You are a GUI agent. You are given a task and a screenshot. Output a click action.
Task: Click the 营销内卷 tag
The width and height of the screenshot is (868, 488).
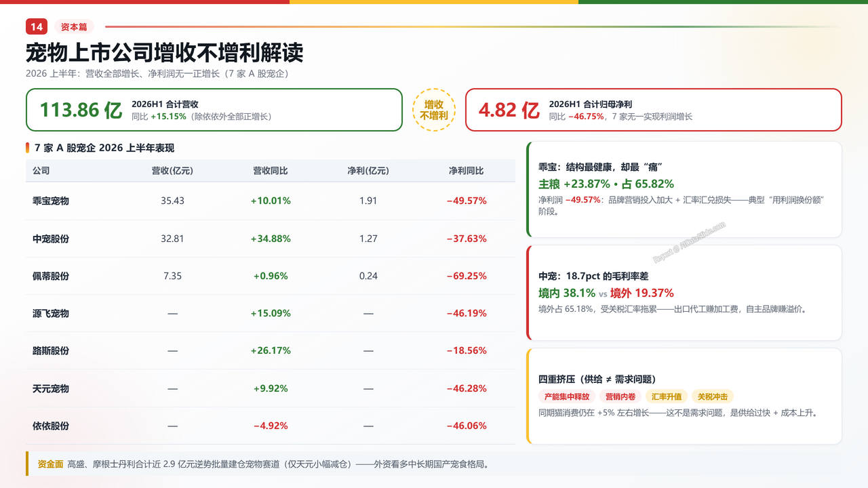[621, 397]
